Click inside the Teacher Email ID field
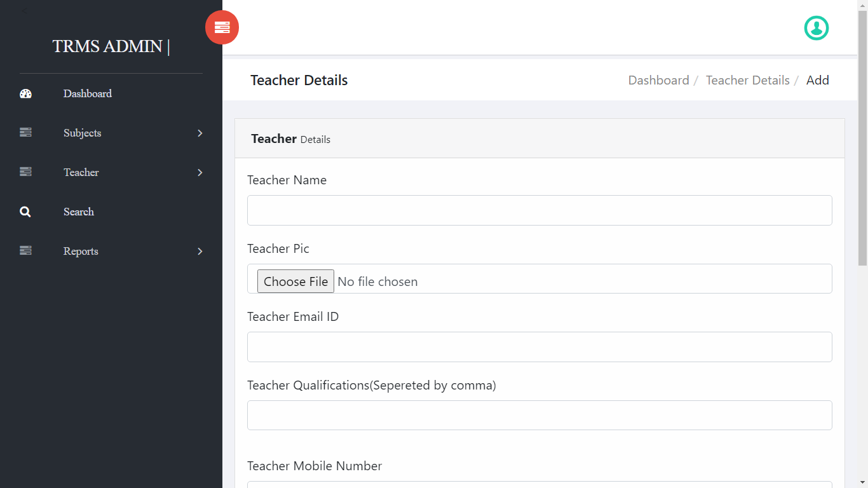868x488 pixels. tap(539, 347)
